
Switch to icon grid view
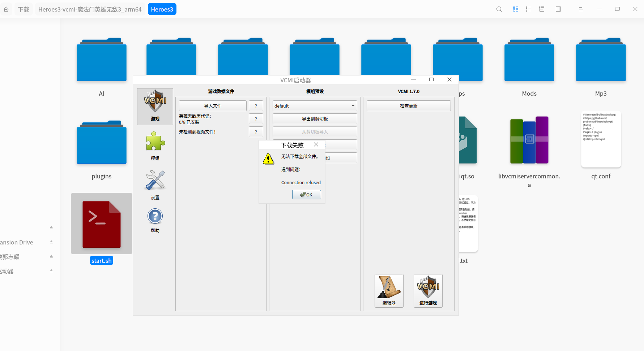pyautogui.click(x=516, y=9)
